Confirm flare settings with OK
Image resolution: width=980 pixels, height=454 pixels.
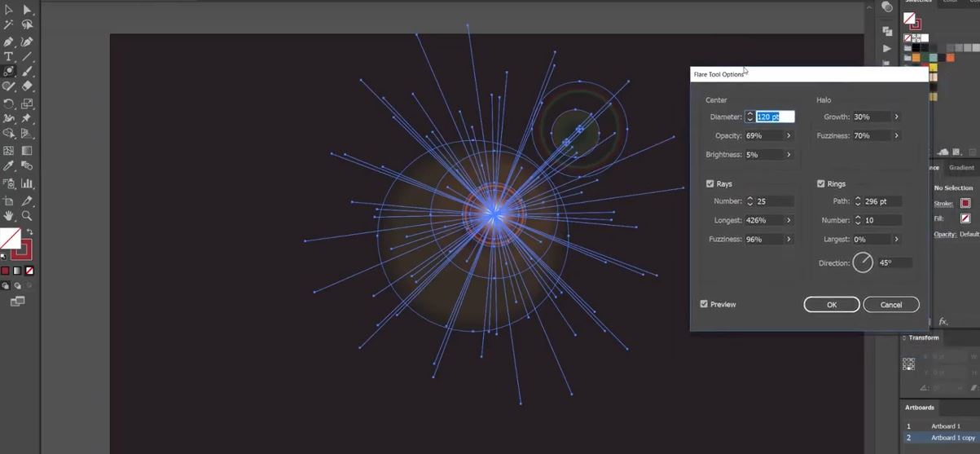(832, 305)
